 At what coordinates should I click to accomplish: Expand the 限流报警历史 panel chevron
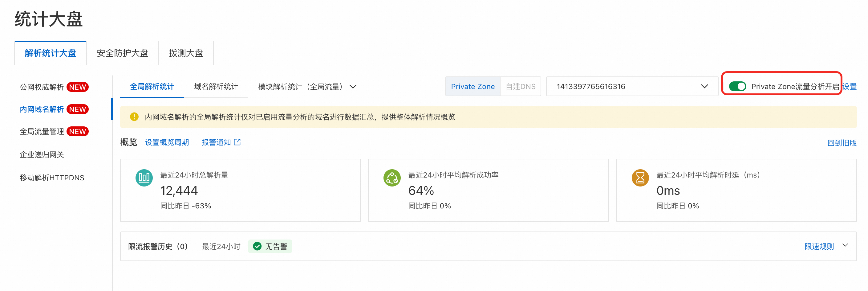(x=845, y=245)
